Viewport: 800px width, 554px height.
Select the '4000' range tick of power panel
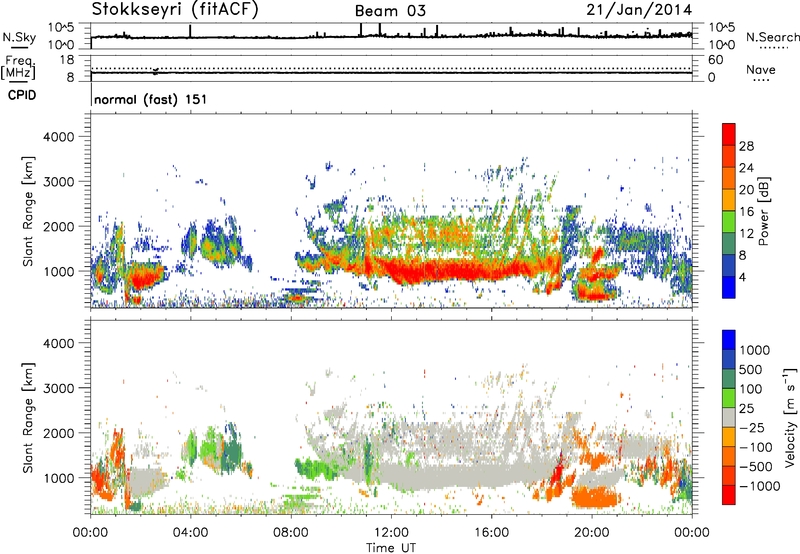[58, 137]
